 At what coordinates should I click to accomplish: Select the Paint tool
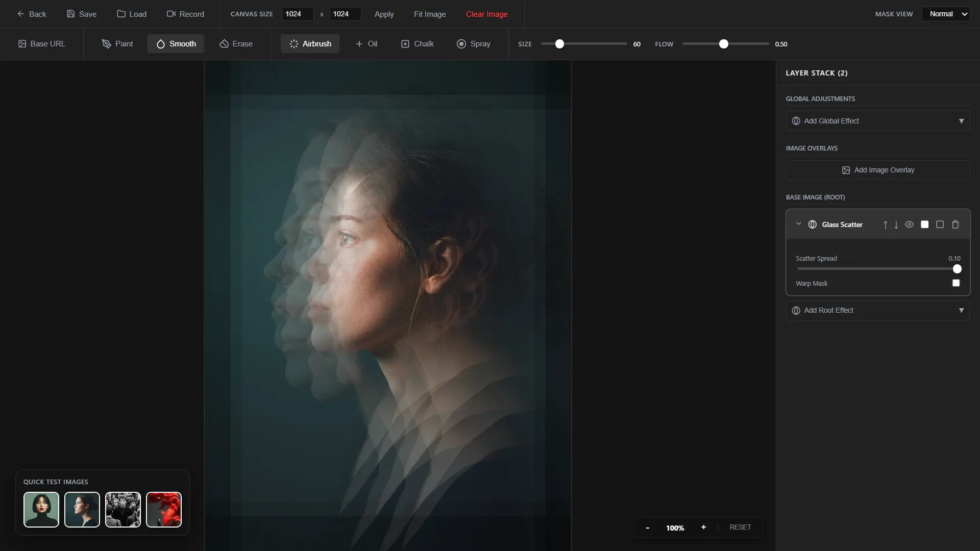(117, 44)
